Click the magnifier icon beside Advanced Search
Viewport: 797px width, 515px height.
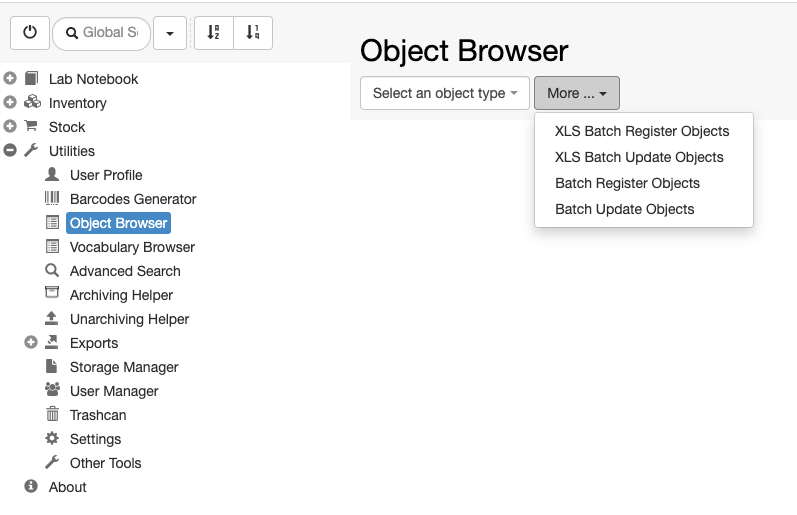[x=52, y=270]
